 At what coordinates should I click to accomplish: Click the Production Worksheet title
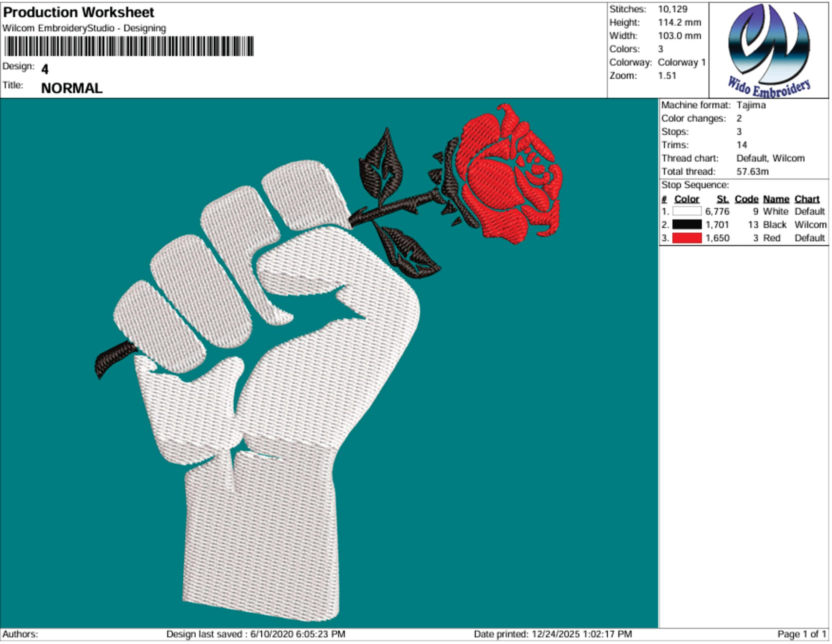(x=78, y=13)
